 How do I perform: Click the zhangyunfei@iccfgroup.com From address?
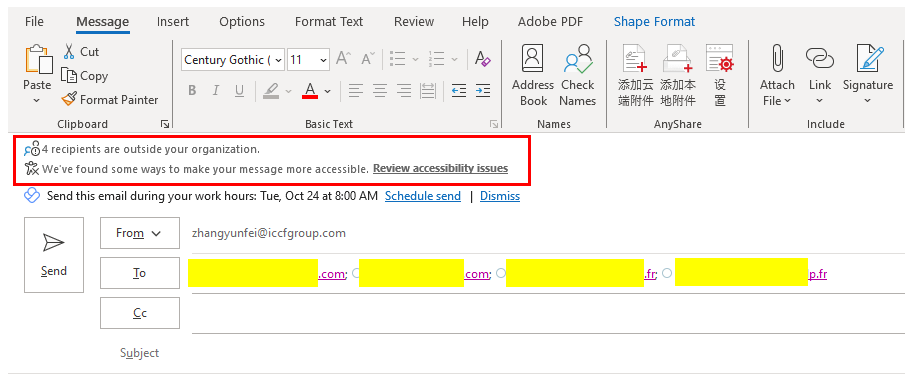(x=268, y=233)
